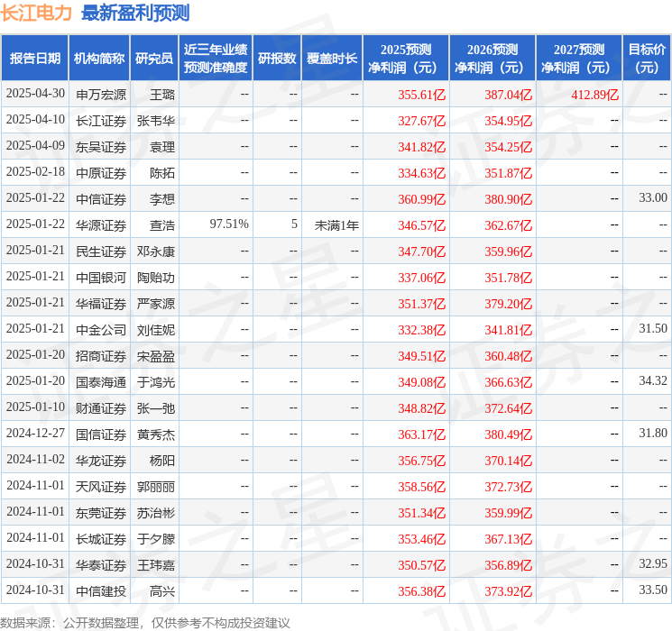Screen dimensions: 672x631
Task: Select the 研究员 column header
Action: pyautogui.click(x=154, y=59)
